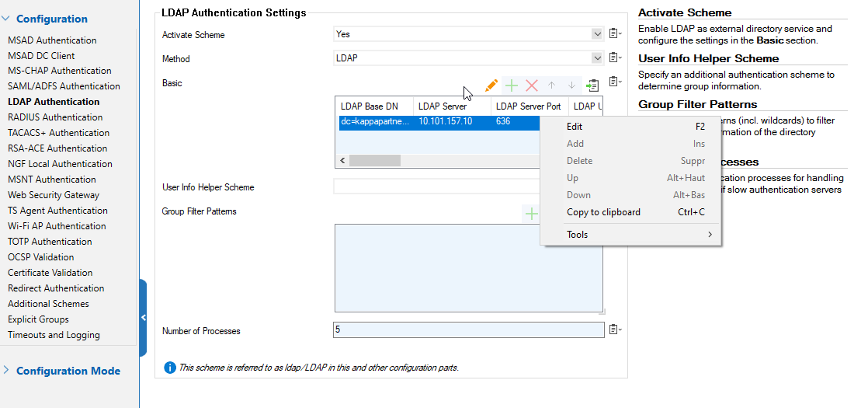Go to TOTP Authentication settings
This screenshot has height=408, width=868.
pos(50,242)
